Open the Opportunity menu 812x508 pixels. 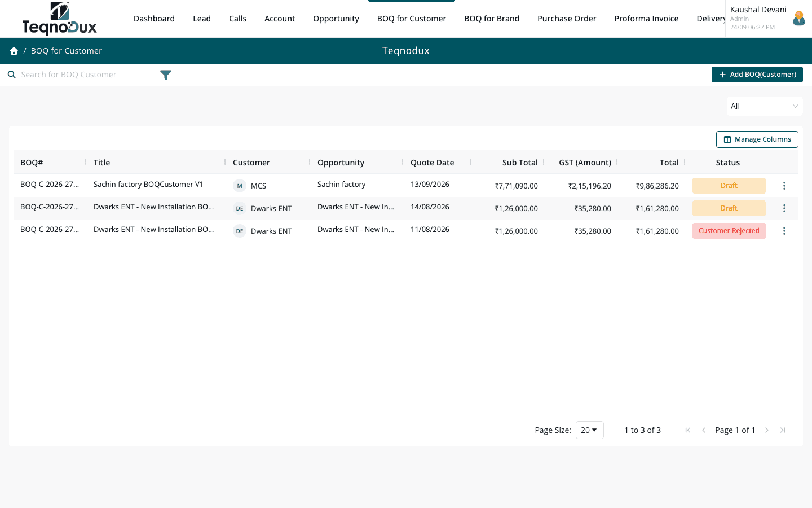click(x=336, y=19)
